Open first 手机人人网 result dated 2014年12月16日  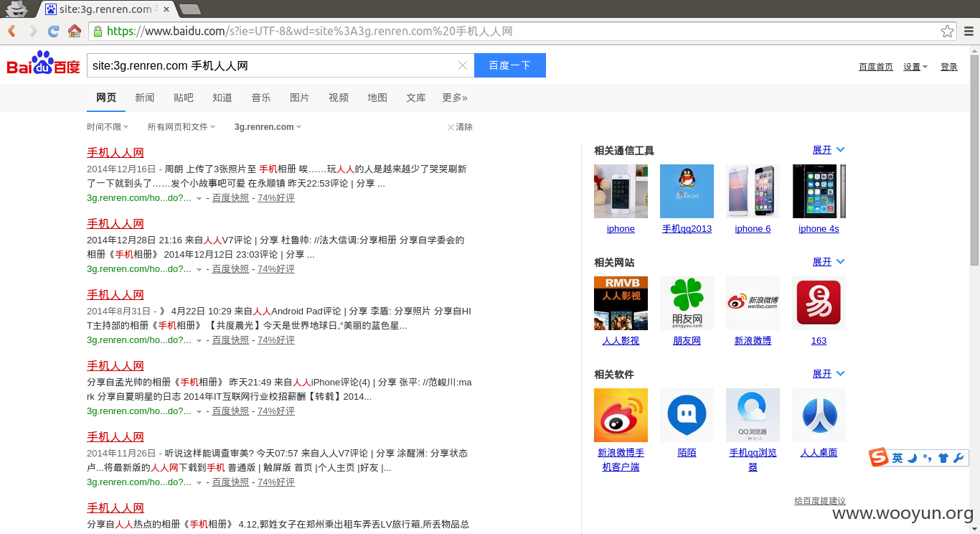[x=116, y=153]
